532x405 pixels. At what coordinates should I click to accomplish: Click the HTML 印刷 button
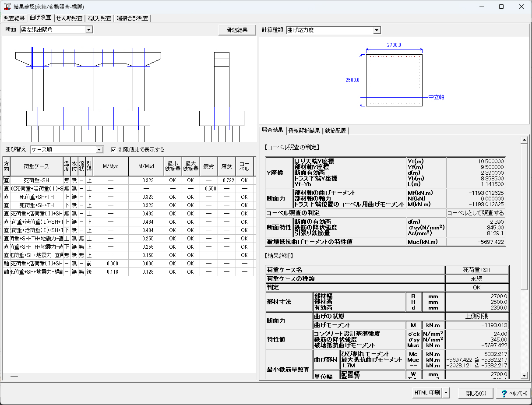427,393
